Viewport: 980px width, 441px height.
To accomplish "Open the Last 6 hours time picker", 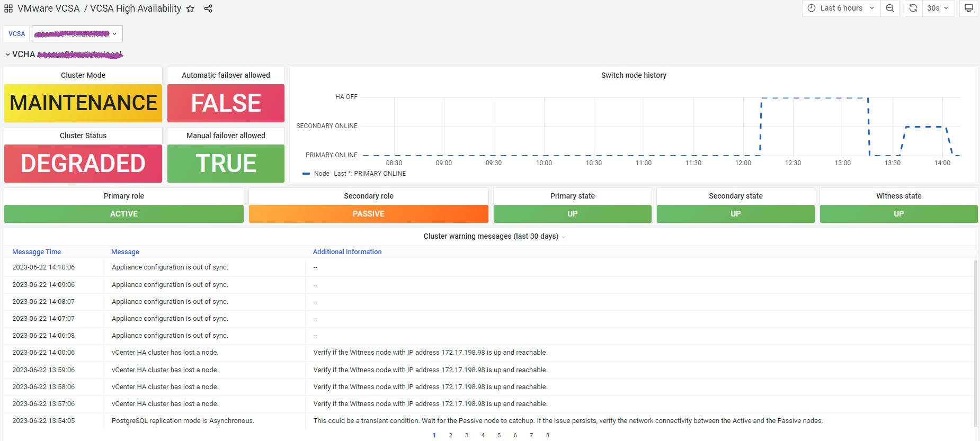I will 841,8.
